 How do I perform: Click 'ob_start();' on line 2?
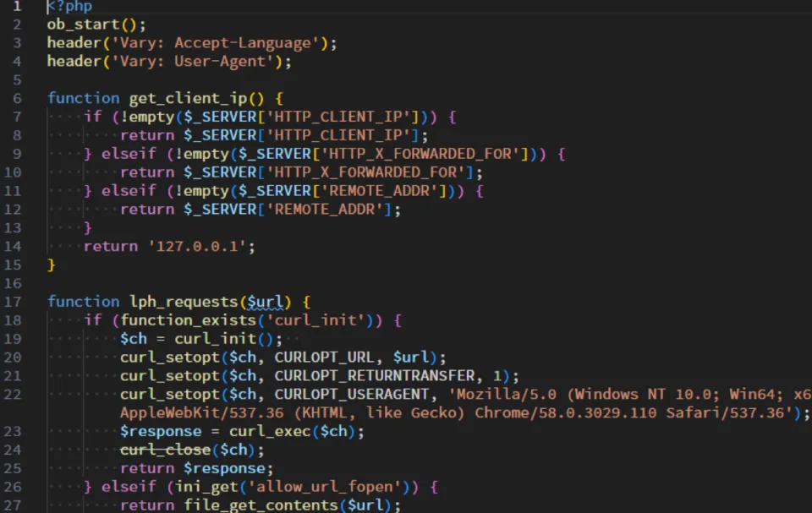[96, 25]
